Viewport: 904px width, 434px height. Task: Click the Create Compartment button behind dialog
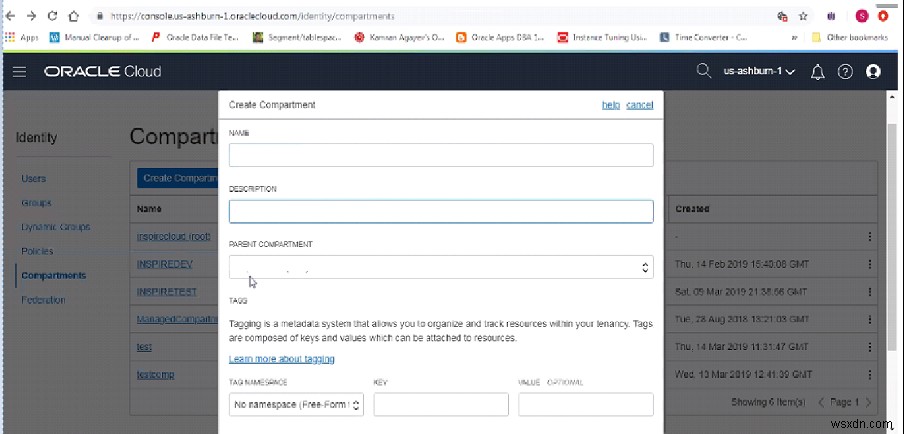click(178, 178)
